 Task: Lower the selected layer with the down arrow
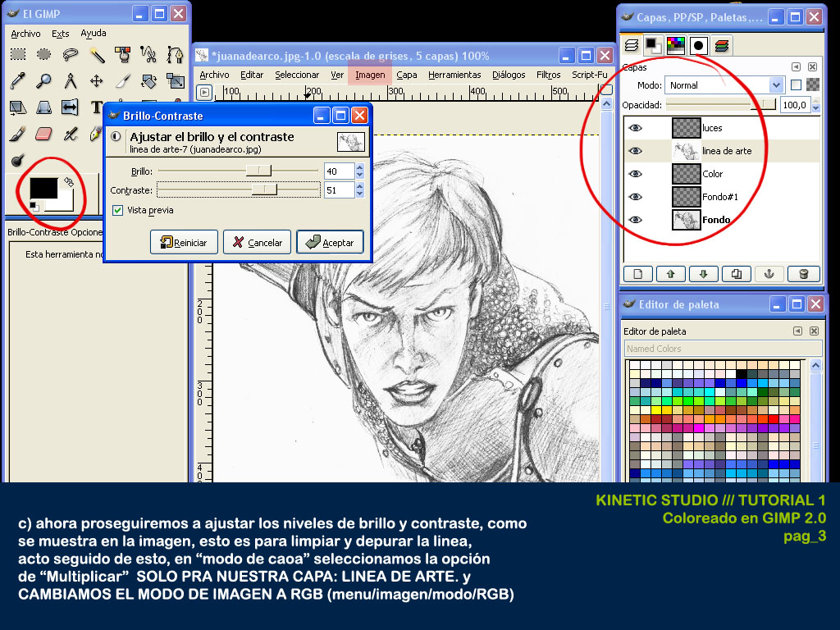[703, 274]
